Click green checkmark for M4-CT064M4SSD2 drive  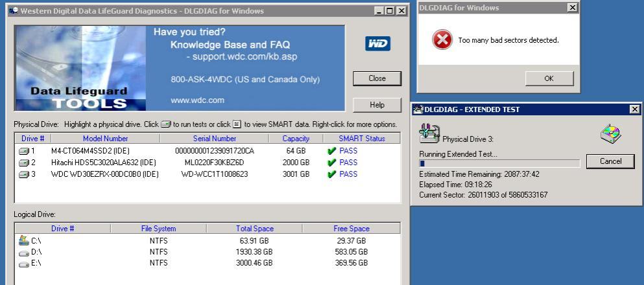(332, 151)
